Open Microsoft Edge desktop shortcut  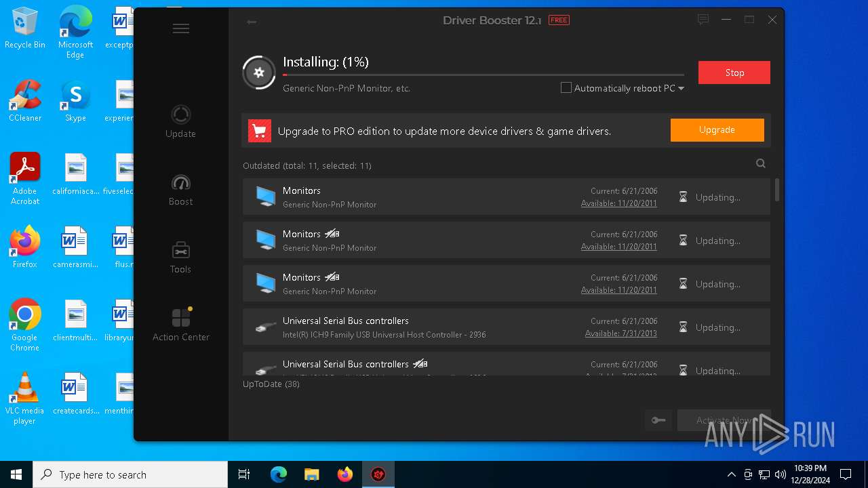[x=75, y=32]
